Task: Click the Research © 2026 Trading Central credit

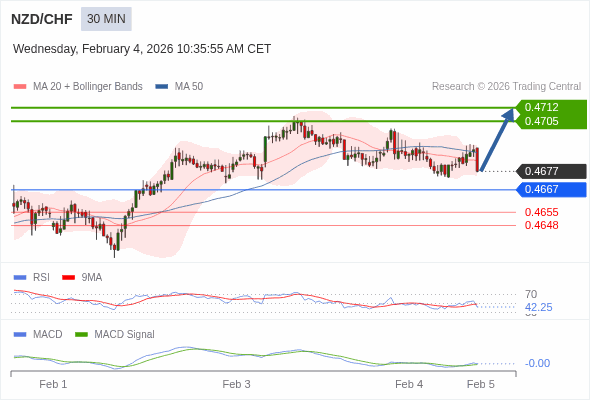Action: tap(506, 87)
